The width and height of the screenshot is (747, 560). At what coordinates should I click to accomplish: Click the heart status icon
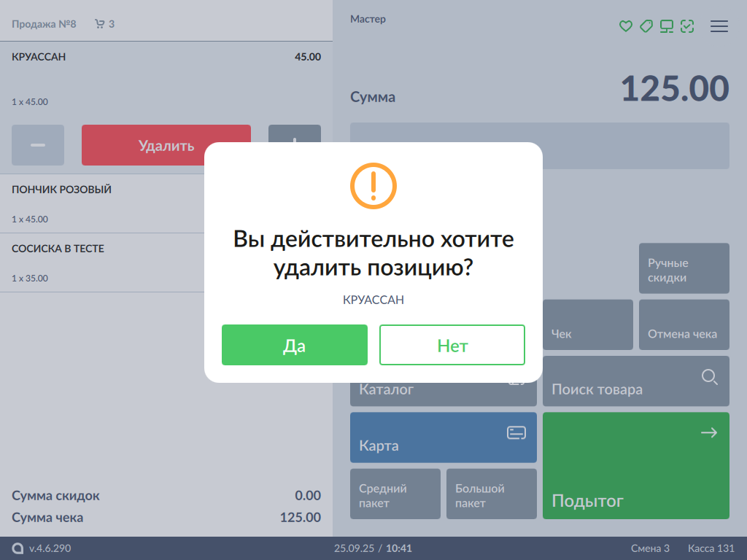click(x=625, y=26)
